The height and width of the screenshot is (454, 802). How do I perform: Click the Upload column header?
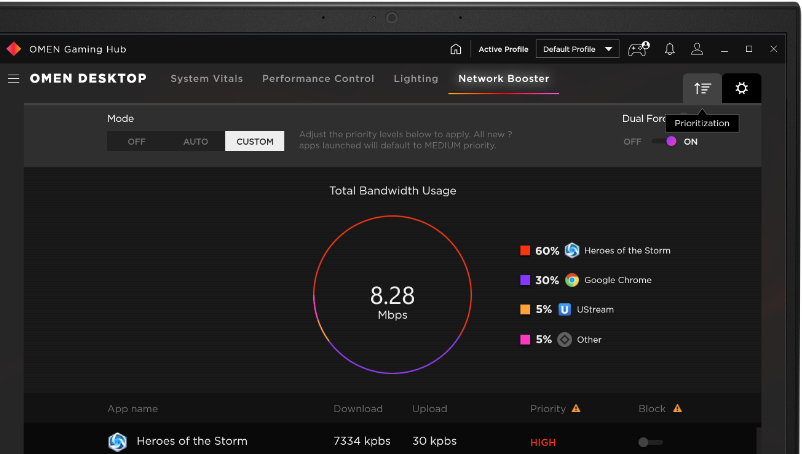[x=430, y=408]
